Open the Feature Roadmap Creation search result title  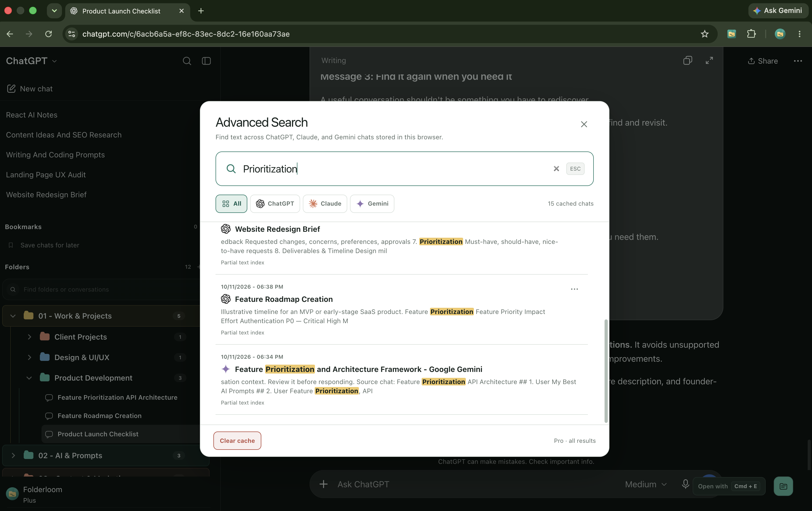pos(284,299)
